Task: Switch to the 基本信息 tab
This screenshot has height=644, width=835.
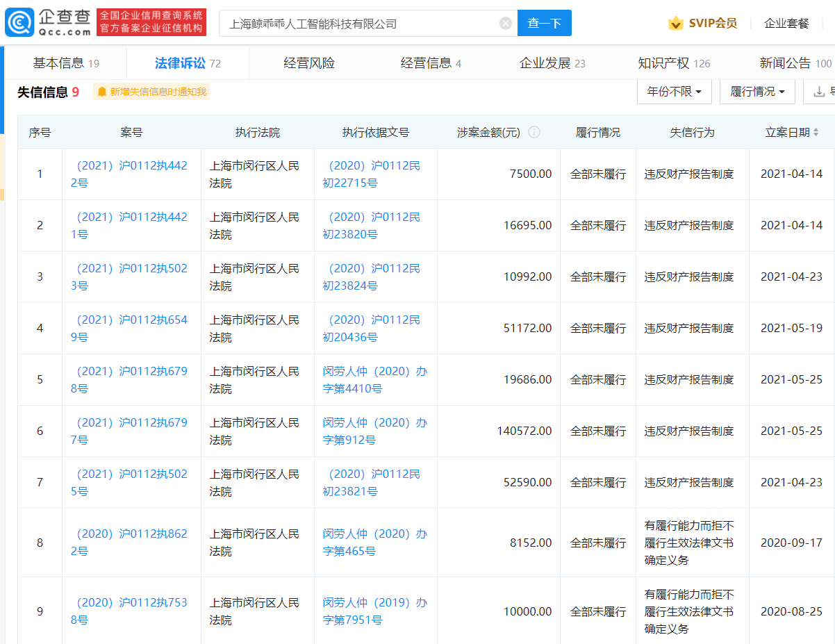Action: [x=66, y=63]
